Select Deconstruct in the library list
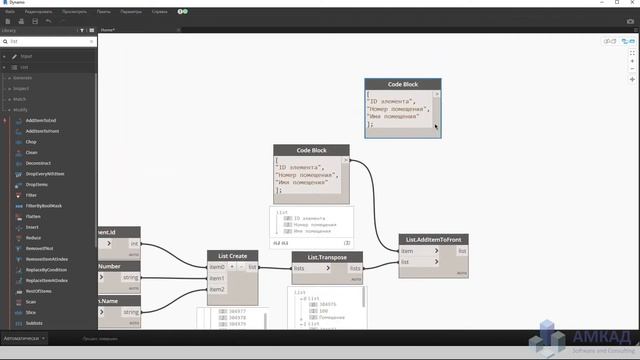The height and width of the screenshot is (360, 640). click(x=38, y=163)
